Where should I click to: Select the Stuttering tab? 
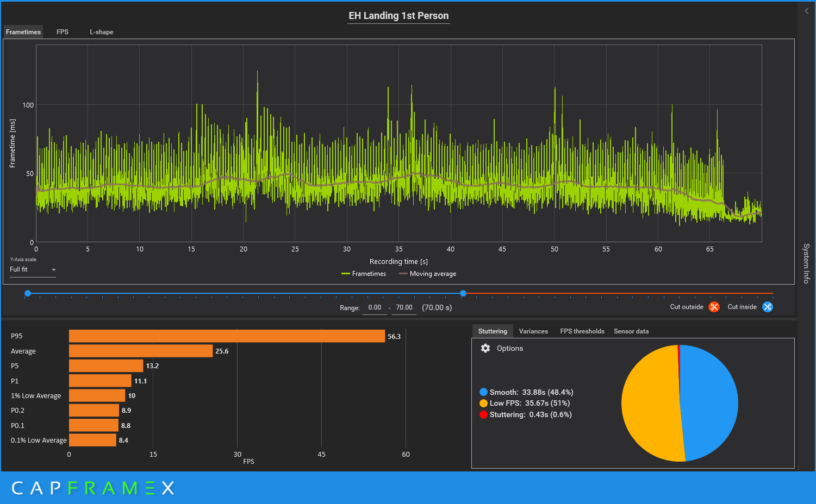[493, 331]
